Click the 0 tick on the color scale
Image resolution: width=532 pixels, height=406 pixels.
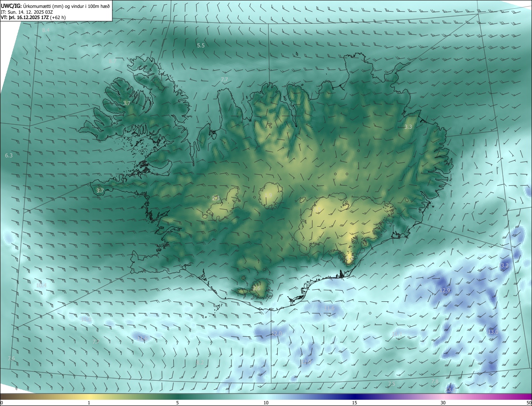[x=1, y=403]
